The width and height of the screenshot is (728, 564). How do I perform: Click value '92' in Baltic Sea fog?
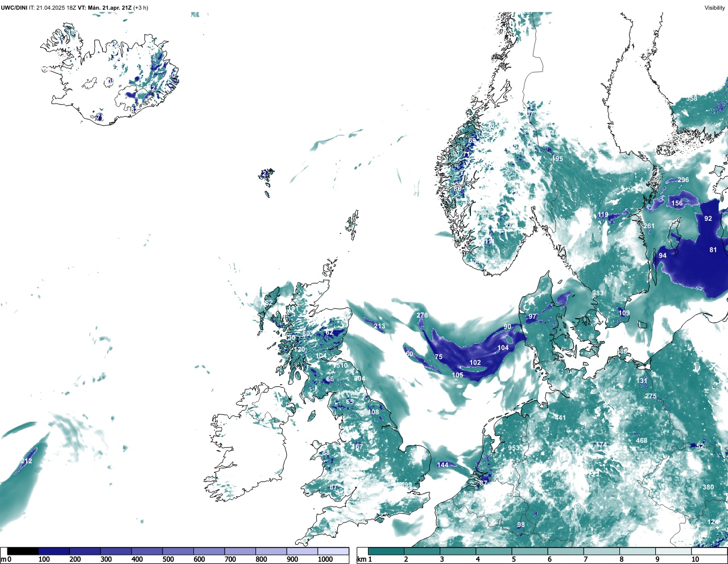708,219
